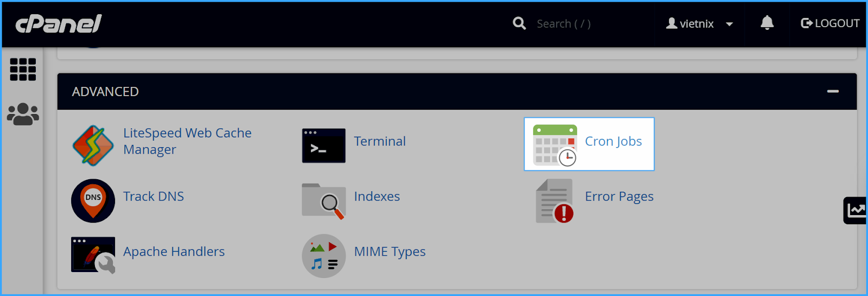Open the LiteSpeed Web Cache Manager link

point(187,141)
